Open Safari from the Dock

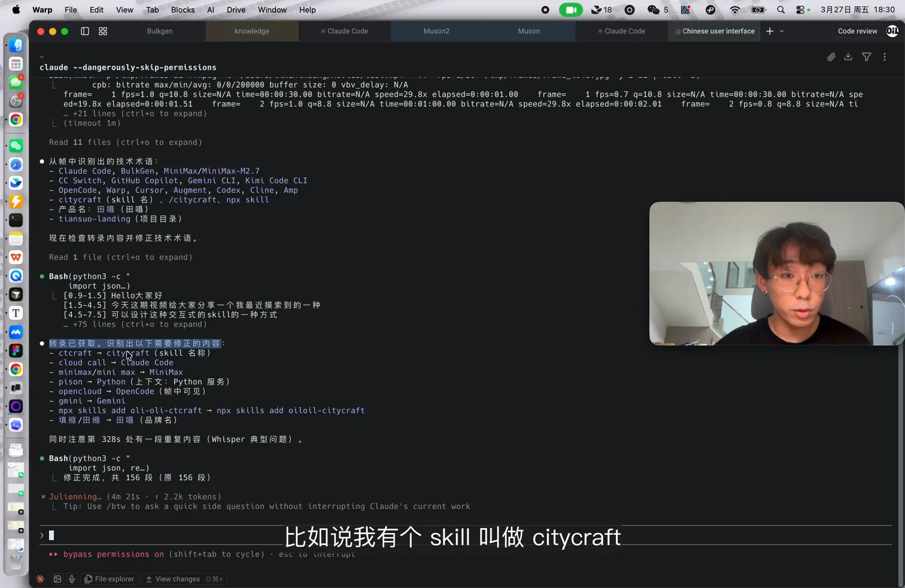16,165
